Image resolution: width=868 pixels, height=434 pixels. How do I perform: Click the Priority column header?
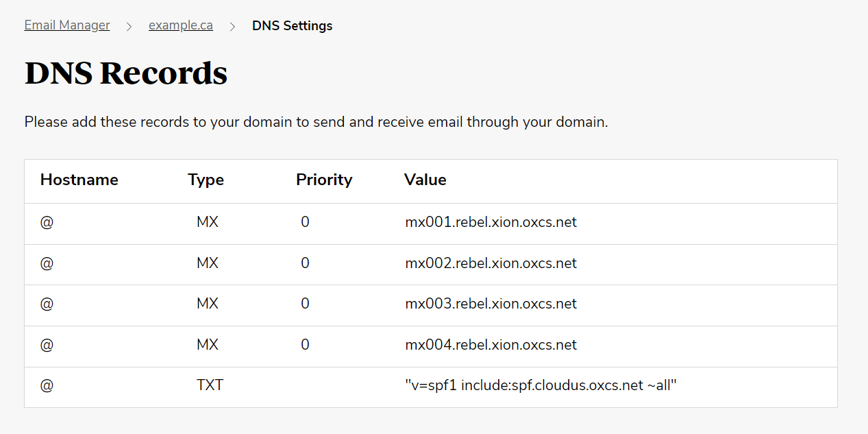(324, 180)
